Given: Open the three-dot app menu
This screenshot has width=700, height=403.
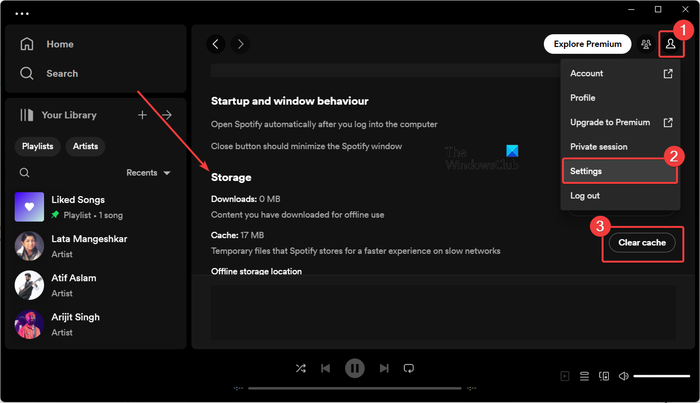Looking at the screenshot, I should (22, 14).
